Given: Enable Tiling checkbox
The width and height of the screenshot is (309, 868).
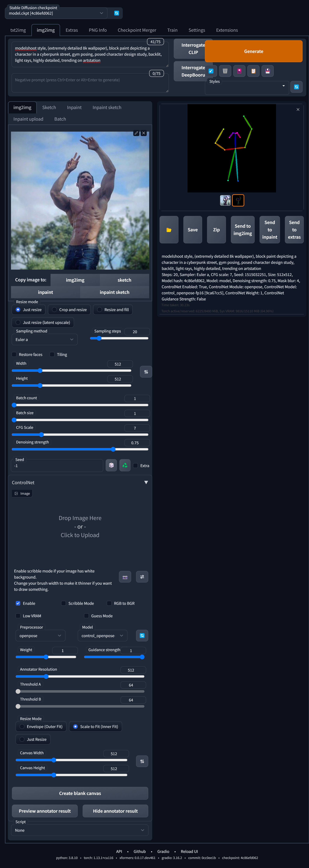Looking at the screenshot, I should click(52, 355).
